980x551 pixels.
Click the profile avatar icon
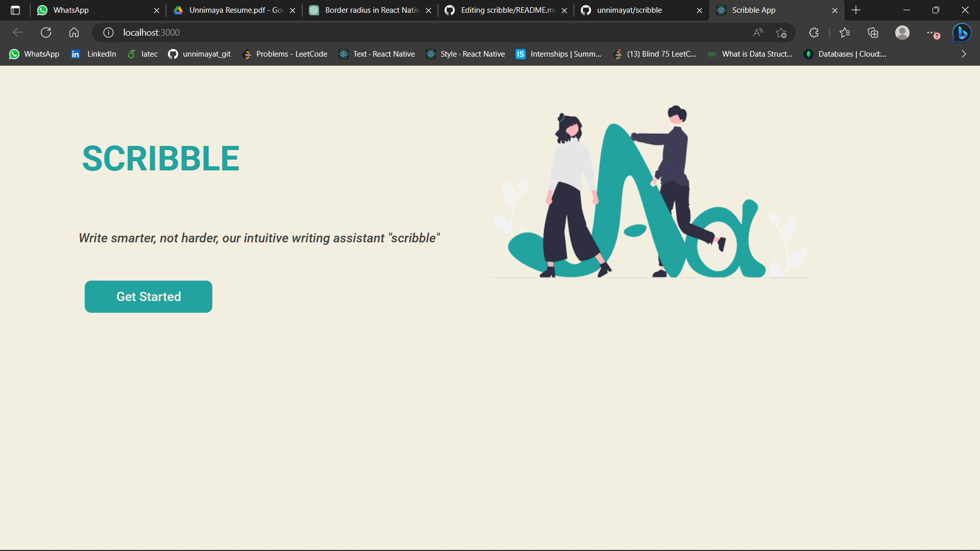pyautogui.click(x=902, y=32)
